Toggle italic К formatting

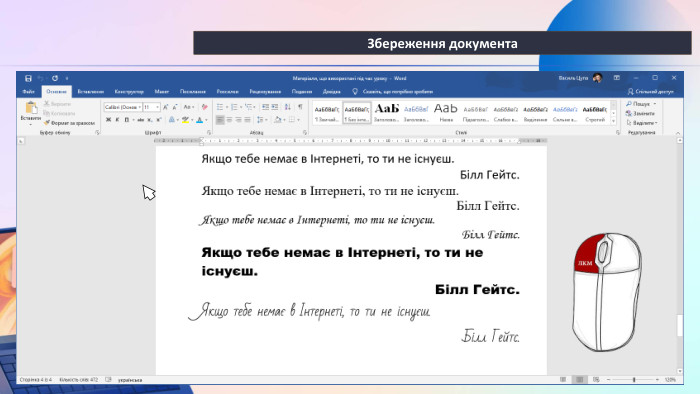(117, 120)
